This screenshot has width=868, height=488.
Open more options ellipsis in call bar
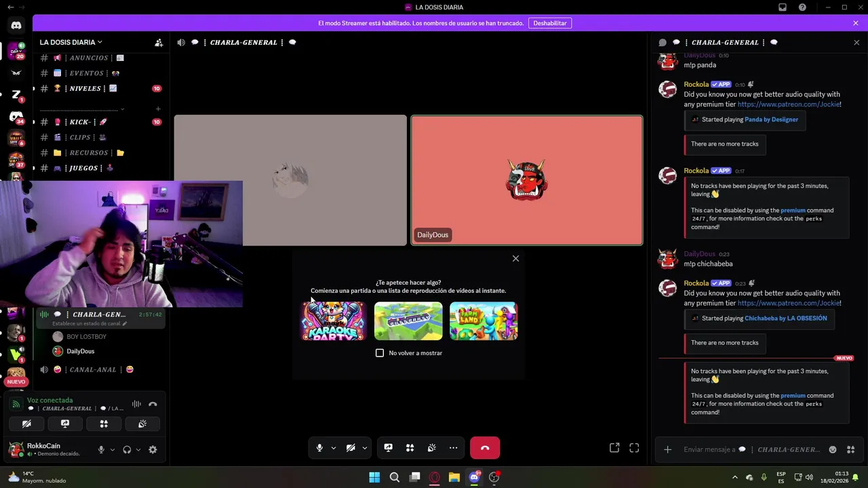(454, 448)
